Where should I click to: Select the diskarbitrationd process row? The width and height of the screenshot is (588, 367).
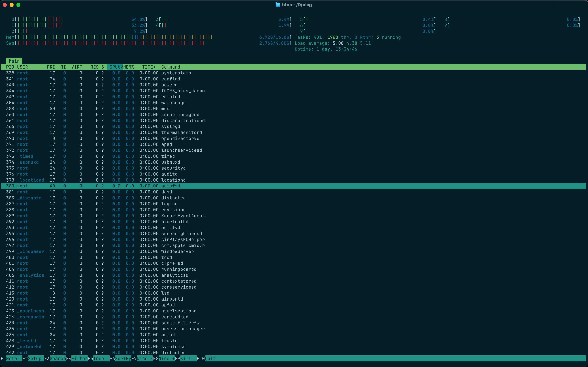pos(293,121)
